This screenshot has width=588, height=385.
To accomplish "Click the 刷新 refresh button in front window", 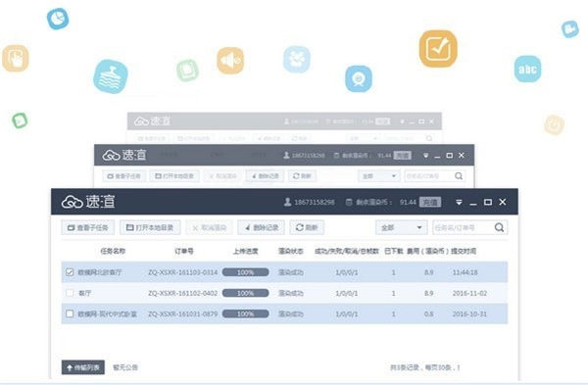I will [307, 227].
